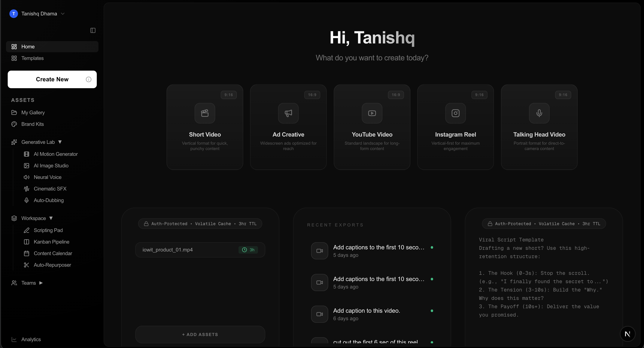Screen dimensions: 644x348
Task: Click the Analytics chart icon
Action: [x=14, y=339]
